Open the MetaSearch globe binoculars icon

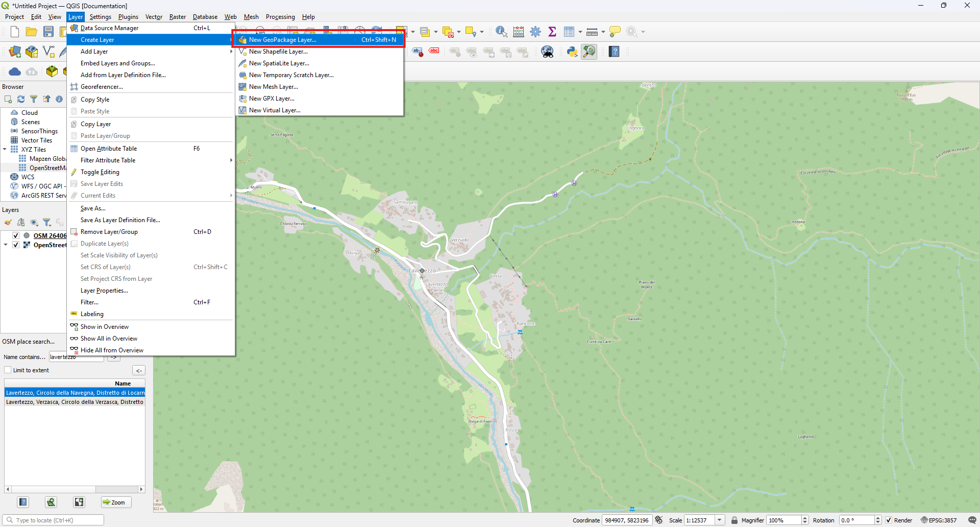point(547,52)
